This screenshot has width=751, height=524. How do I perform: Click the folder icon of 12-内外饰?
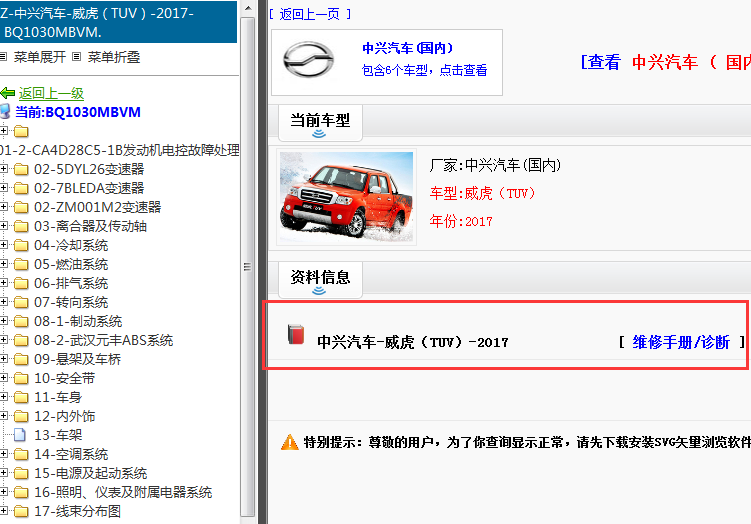(21, 416)
